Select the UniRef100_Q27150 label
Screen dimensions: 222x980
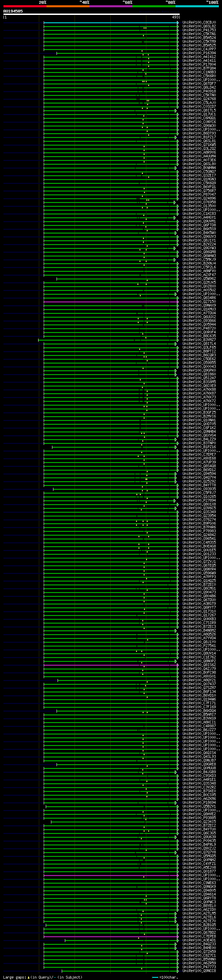click(199, 302)
